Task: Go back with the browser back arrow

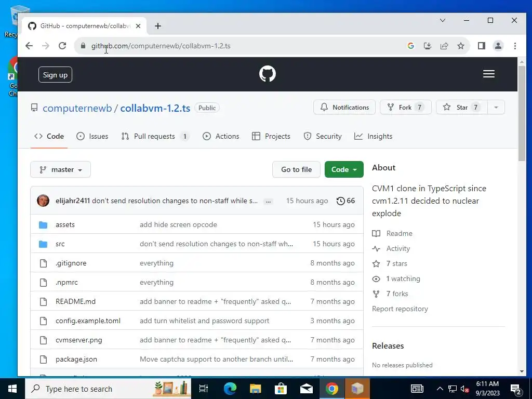Action: (x=29, y=46)
